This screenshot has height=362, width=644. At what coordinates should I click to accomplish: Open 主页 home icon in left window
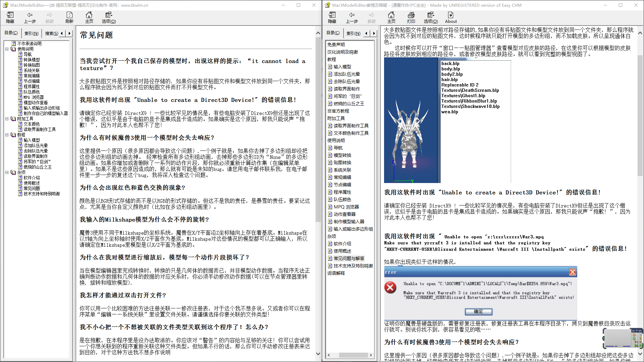(89, 17)
